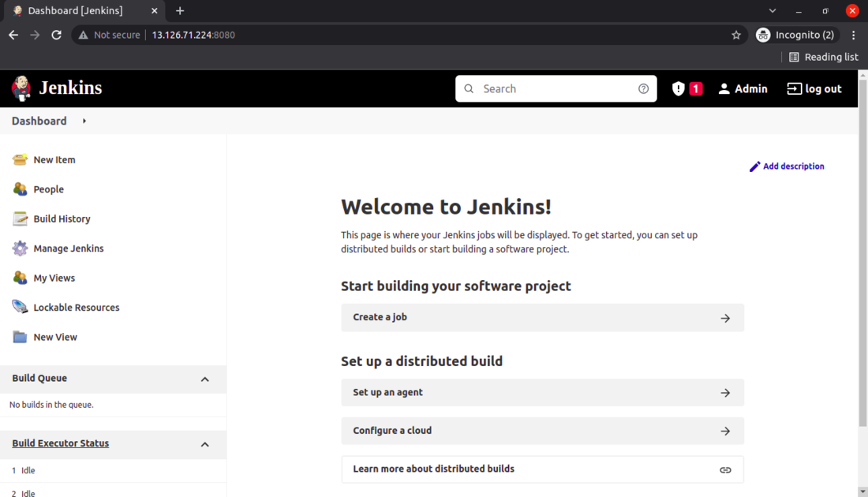Open the browser tab list dropdown
Image resolution: width=868 pixels, height=497 pixels.
773,11
